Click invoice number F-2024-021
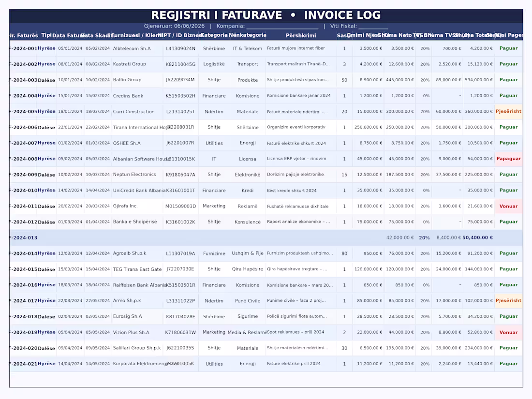 point(23,364)
